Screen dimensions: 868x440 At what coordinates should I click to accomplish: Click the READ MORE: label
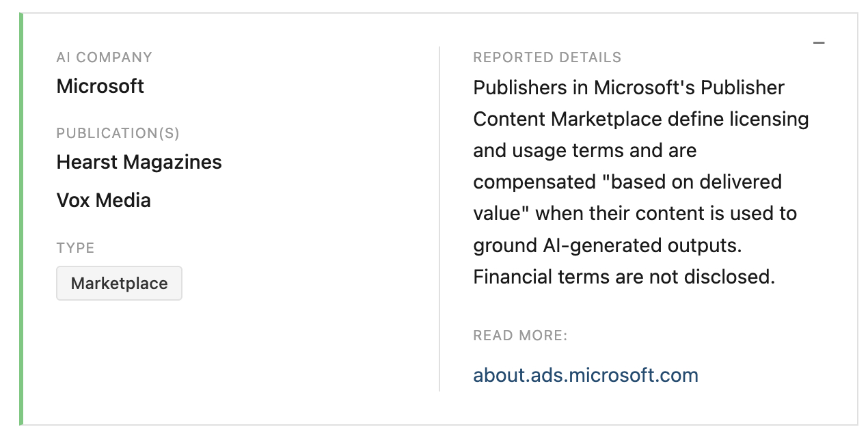(x=520, y=335)
